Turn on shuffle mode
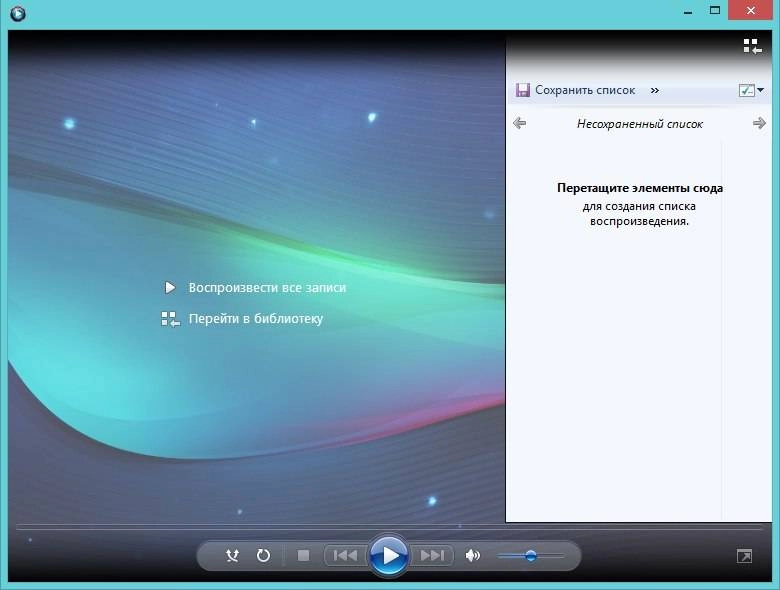Viewport: 780px width, 590px height. pyautogui.click(x=232, y=555)
